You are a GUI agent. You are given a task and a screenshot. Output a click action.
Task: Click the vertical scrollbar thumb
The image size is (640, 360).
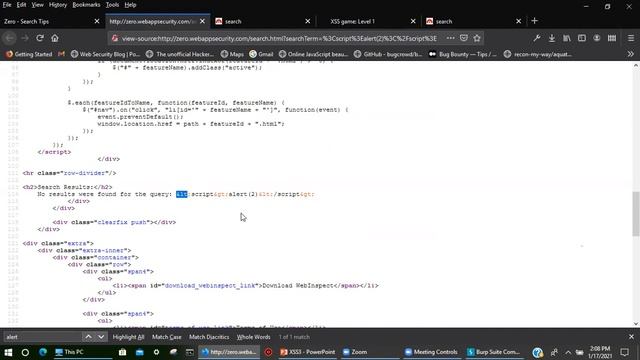(x=636, y=213)
